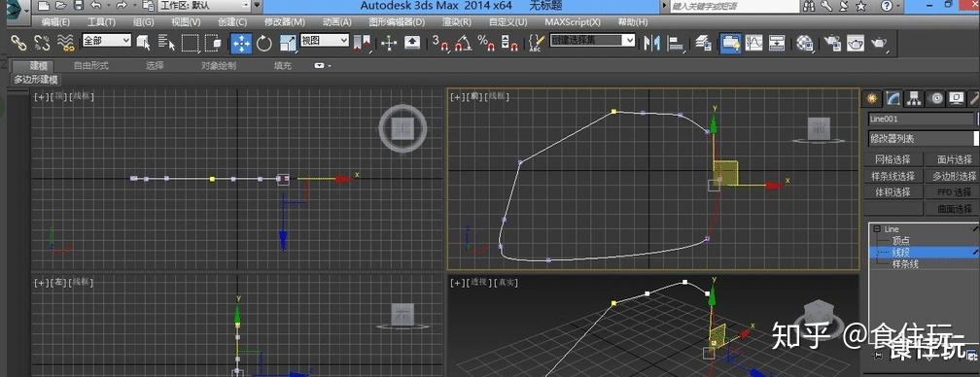980x377 pixels.
Task: Open the 动画(A) menu
Action: pos(336,21)
